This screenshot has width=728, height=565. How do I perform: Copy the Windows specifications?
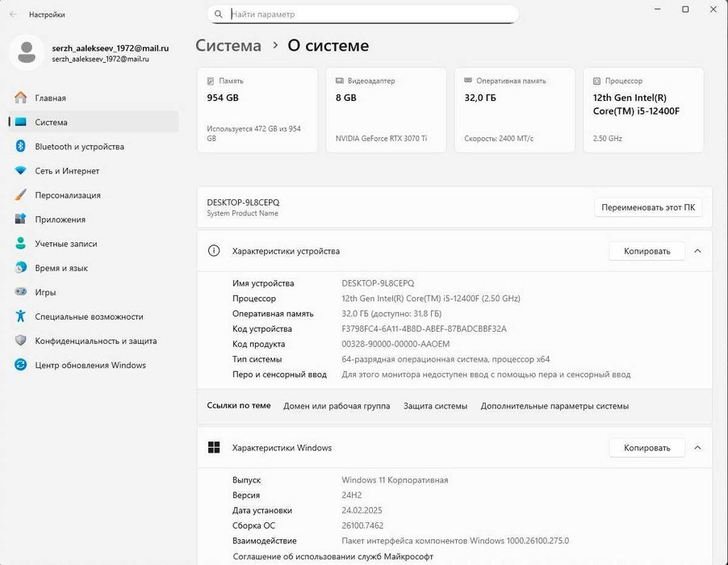pyautogui.click(x=646, y=448)
